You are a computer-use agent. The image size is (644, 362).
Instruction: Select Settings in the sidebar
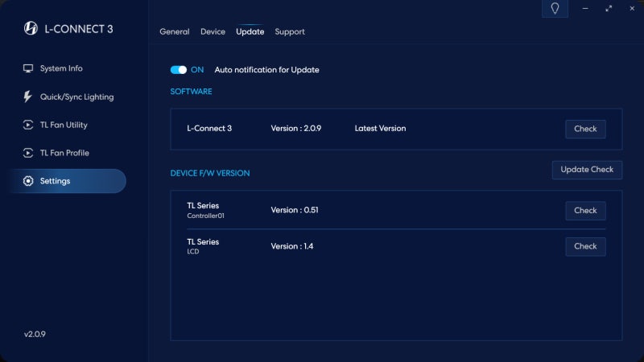click(68, 181)
